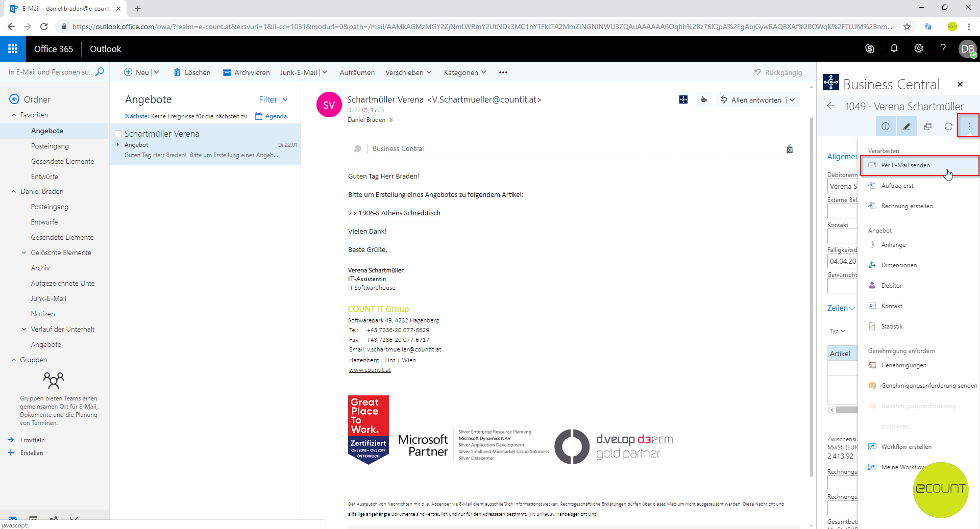Open Dimensionen menu entry

[x=919, y=265]
